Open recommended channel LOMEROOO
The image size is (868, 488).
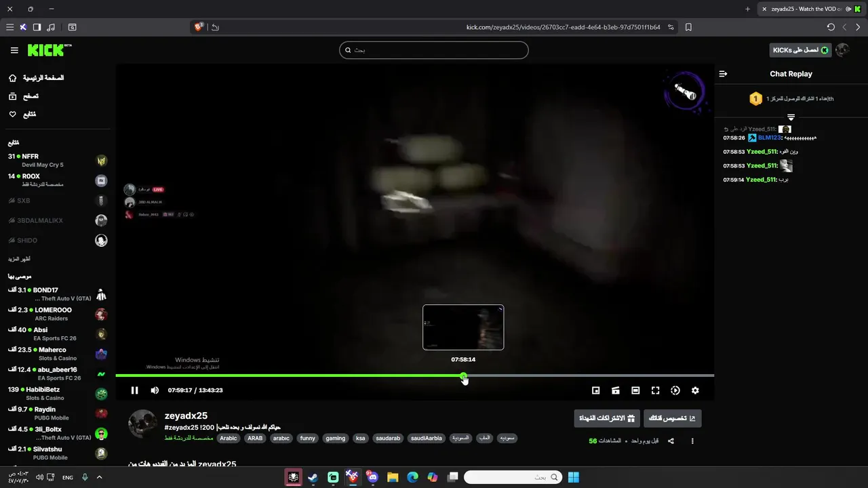pyautogui.click(x=58, y=314)
